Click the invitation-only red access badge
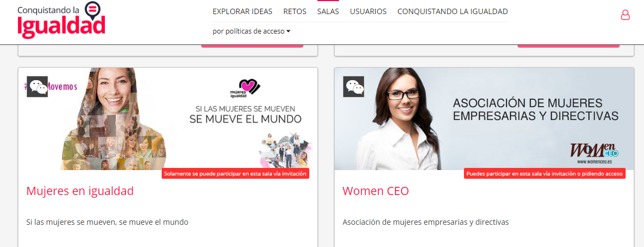Viewport: 644px width, 247px height. pyautogui.click(x=235, y=174)
